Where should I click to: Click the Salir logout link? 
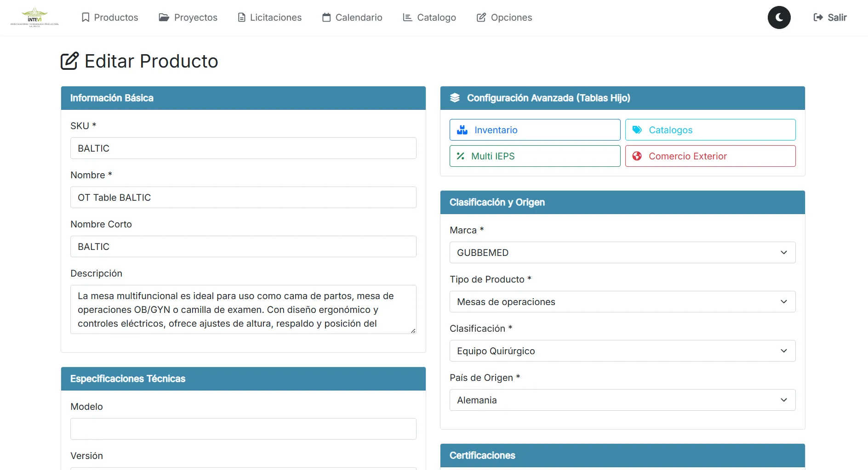pos(830,17)
